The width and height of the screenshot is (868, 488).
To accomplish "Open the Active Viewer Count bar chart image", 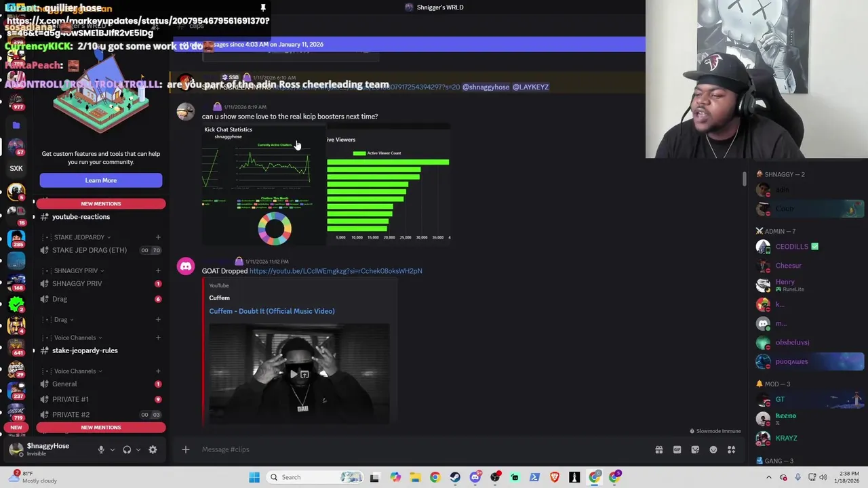I will 389,184.
